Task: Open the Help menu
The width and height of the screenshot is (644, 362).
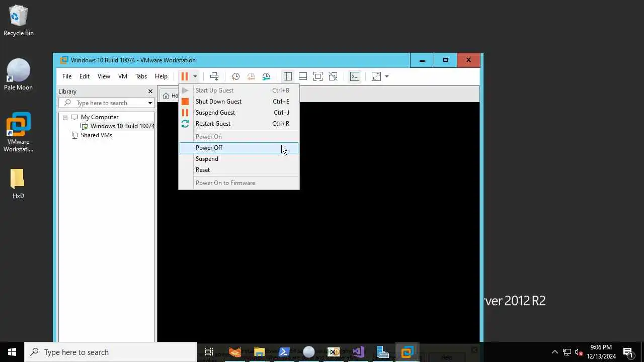Action: (x=161, y=76)
